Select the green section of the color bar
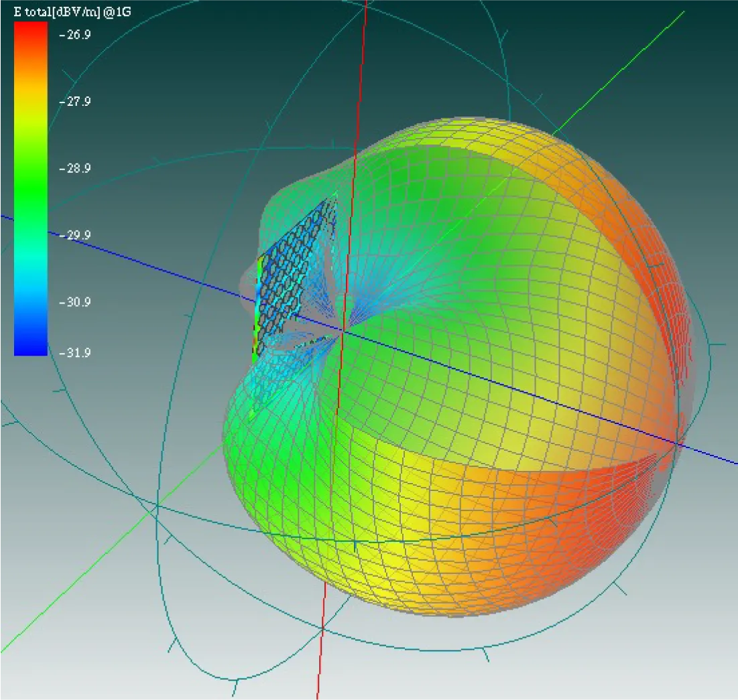The height and width of the screenshot is (700, 738). point(31,188)
